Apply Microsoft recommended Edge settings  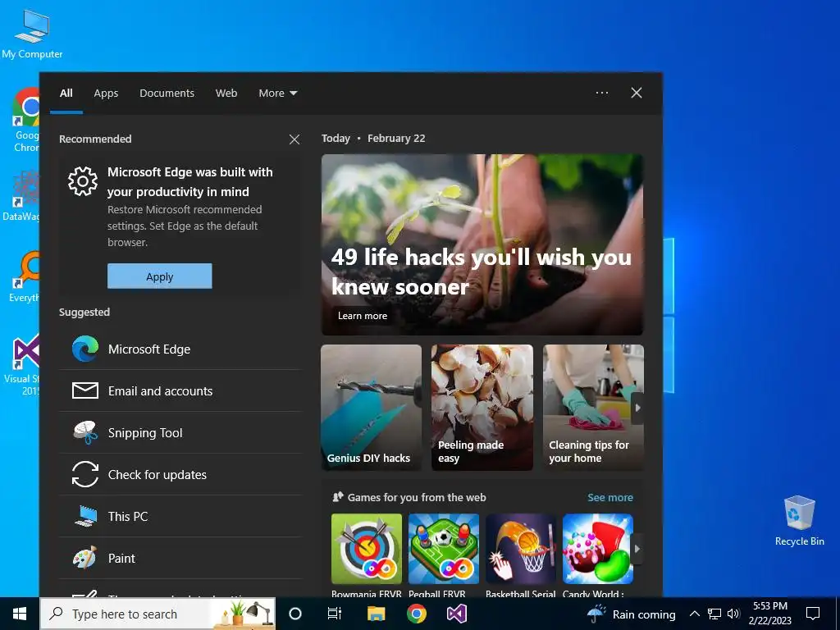coord(160,276)
